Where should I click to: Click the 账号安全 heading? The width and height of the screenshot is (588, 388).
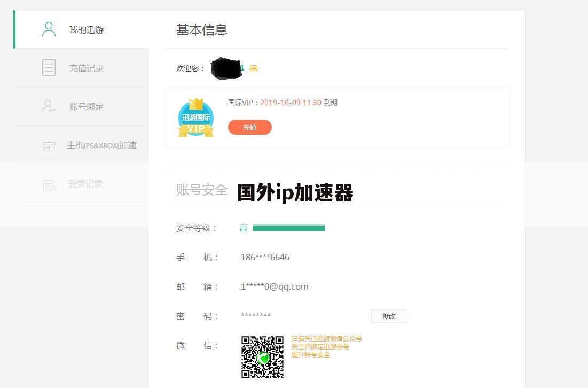pyautogui.click(x=202, y=190)
